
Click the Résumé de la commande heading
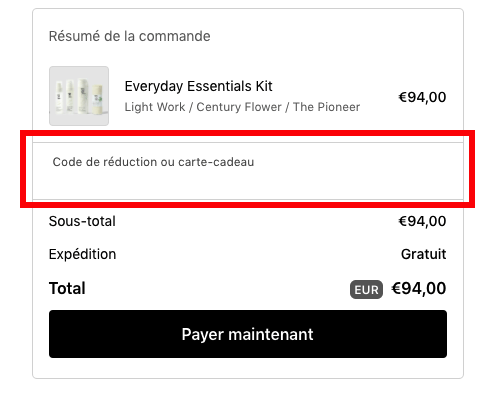click(130, 36)
